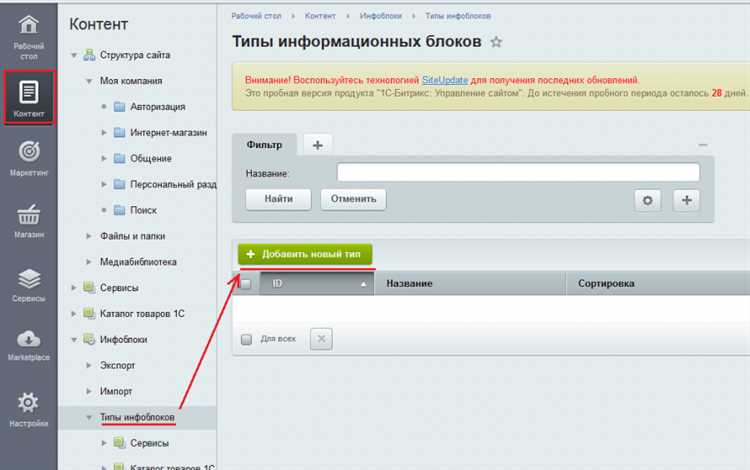Screen dimensions: 750x470
Task: Click the Общение folder icon
Action: (119, 158)
